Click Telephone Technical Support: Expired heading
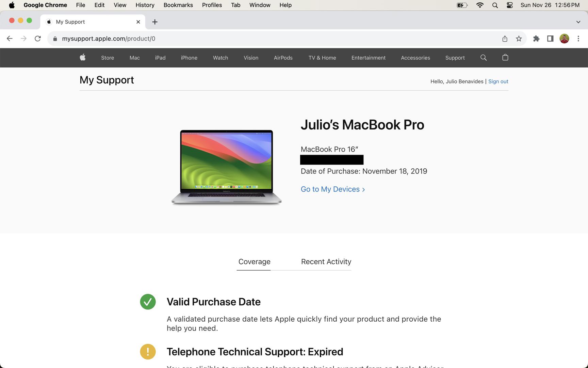588x368 pixels. click(255, 352)
